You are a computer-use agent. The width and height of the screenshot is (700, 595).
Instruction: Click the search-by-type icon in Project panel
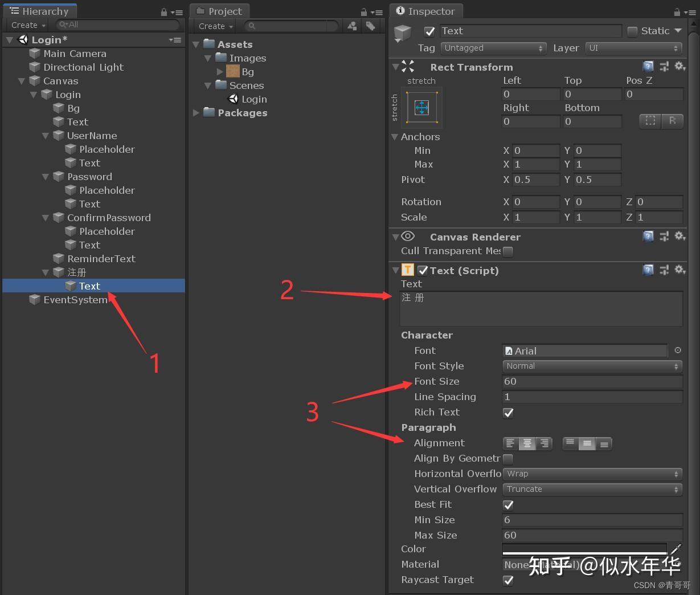point(352,26)
